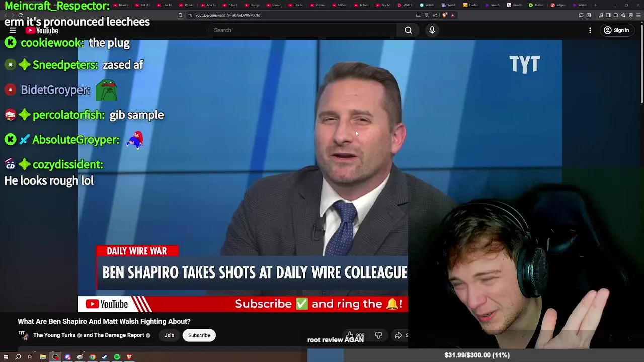Open a new browser tab with plus
The height and width of the screenshot is (362, 644).
(595, 5)
